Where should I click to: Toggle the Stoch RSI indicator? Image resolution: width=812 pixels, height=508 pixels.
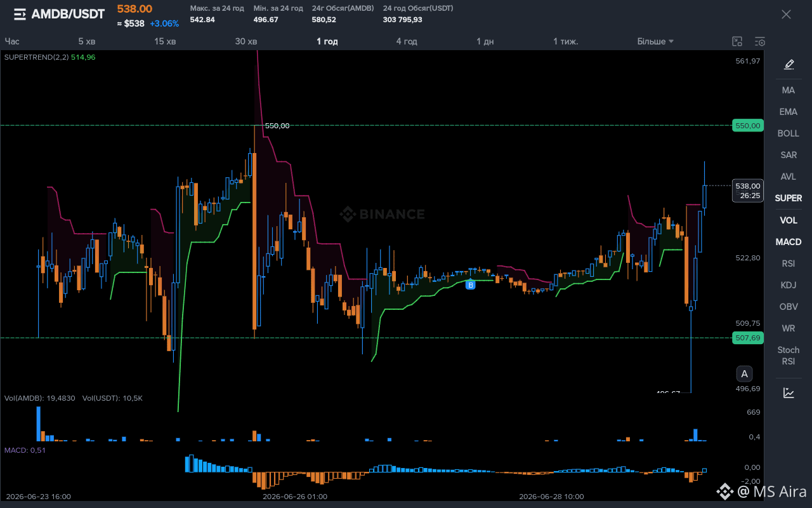click(x=789, y=356)
